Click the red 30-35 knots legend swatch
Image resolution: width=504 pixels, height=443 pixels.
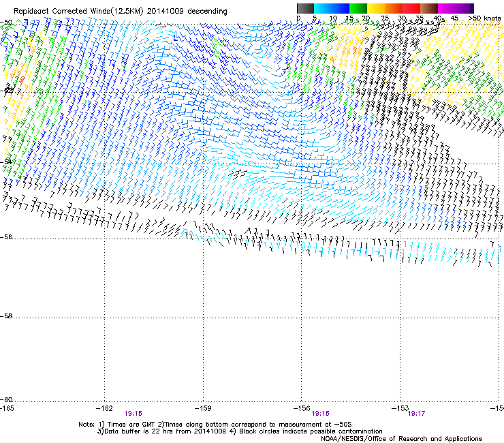tap(411, 8)
